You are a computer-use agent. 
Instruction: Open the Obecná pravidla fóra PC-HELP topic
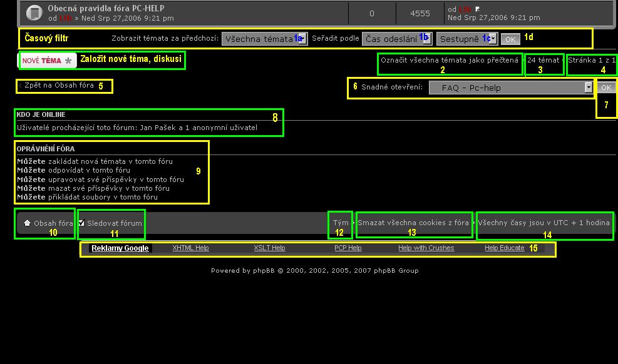[x=106, y=9]
